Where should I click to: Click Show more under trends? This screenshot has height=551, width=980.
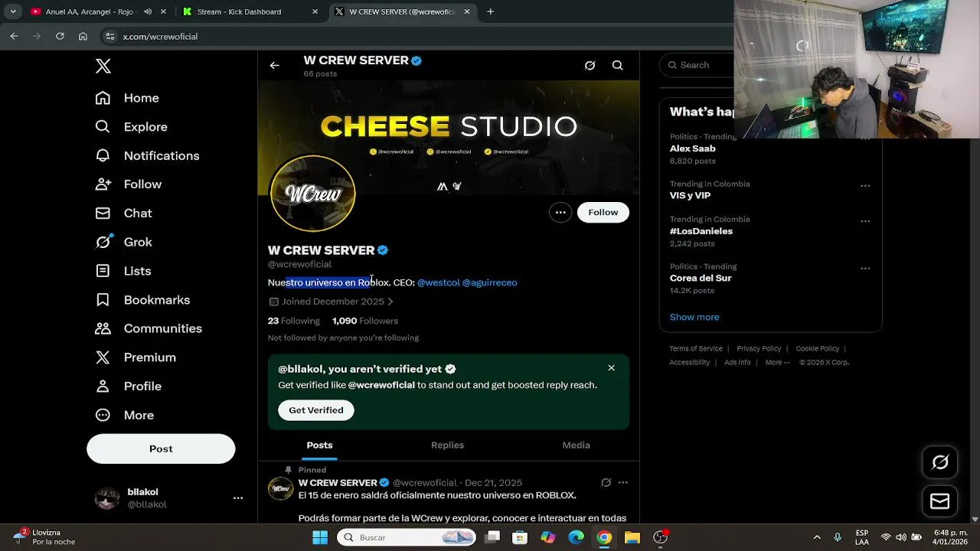(x=694, y=317)
